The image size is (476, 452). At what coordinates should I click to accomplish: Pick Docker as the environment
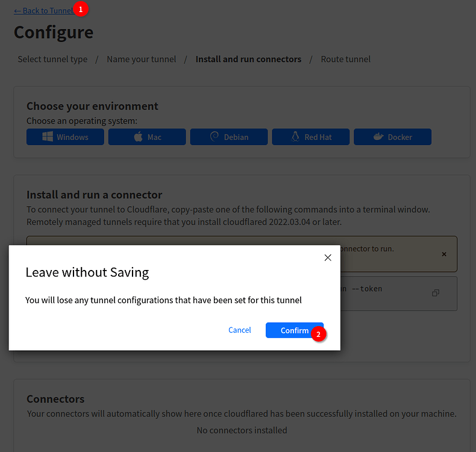pyautogui.click(x=392, y=137)
